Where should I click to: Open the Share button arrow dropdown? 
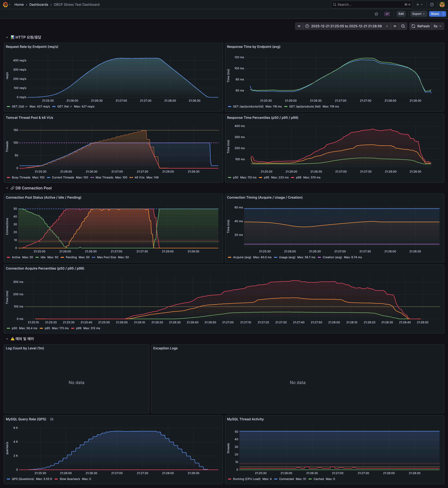click(443, 14)
